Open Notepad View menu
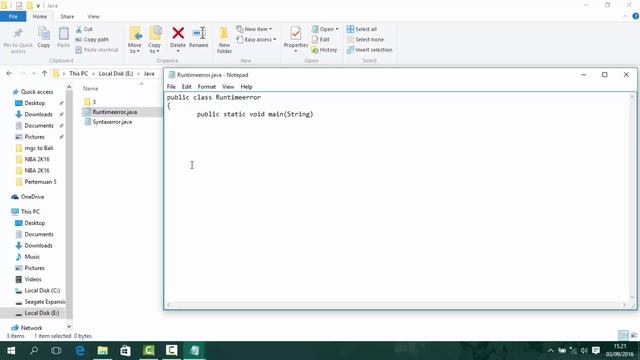Image resolution: width=640 pixels, height=360 pixels. [228, 87]
